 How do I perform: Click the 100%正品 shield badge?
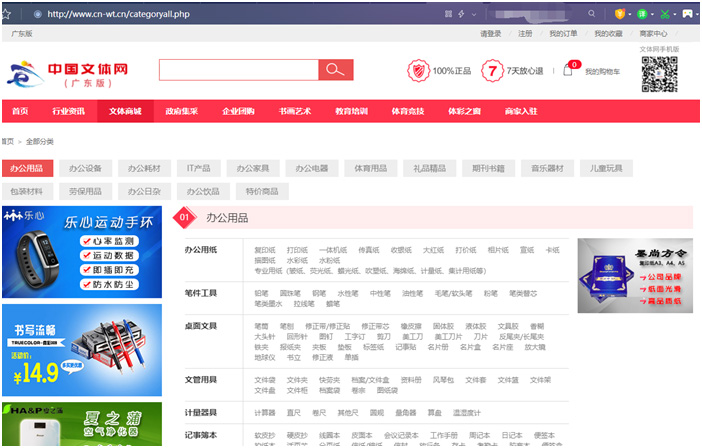(x=417, y=71)
